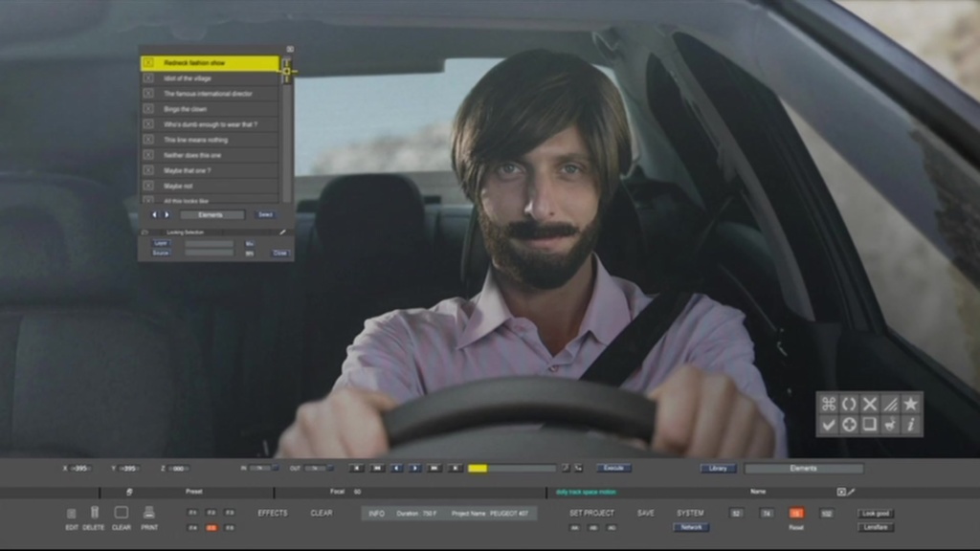This screenshot has width=980, height=551.
Task: Click the Source button
Action: (161, 253)
